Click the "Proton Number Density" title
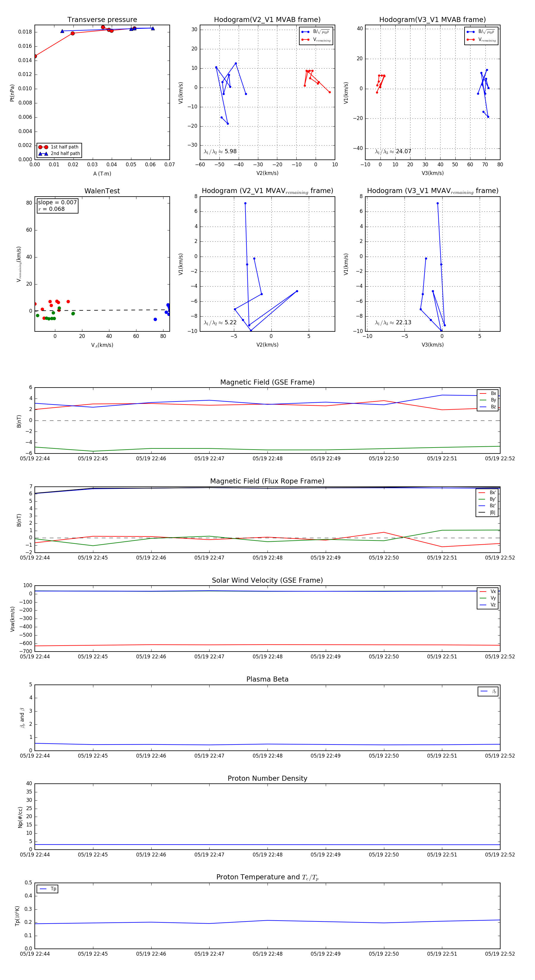Viewport: 535px width, 980px height. click(x=267, y=778)
